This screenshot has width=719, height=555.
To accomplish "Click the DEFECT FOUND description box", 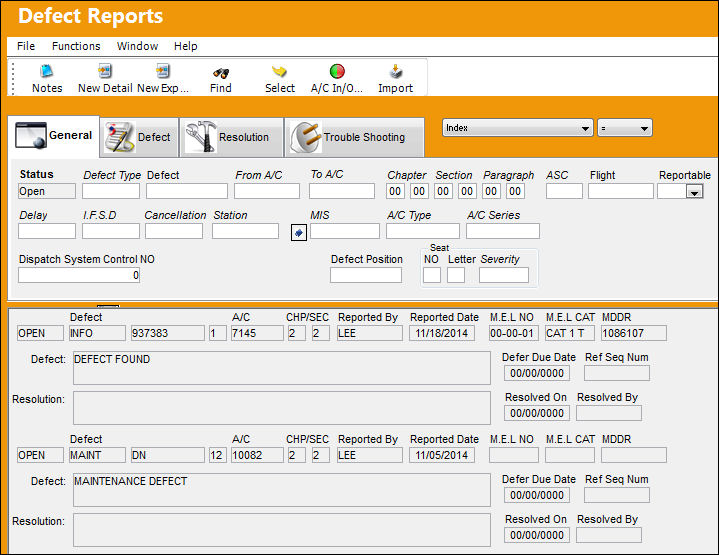I will [x=282, y=368].
